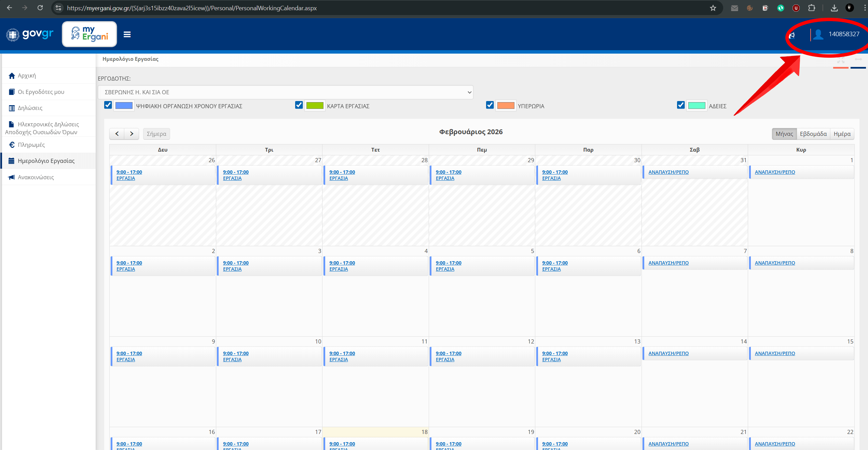Image resolution: width=868 pixels, height=450 pixels.
Task: Click the mint-green ΑΔΕΙΕΣ color swatch
Action: (697, 106)
